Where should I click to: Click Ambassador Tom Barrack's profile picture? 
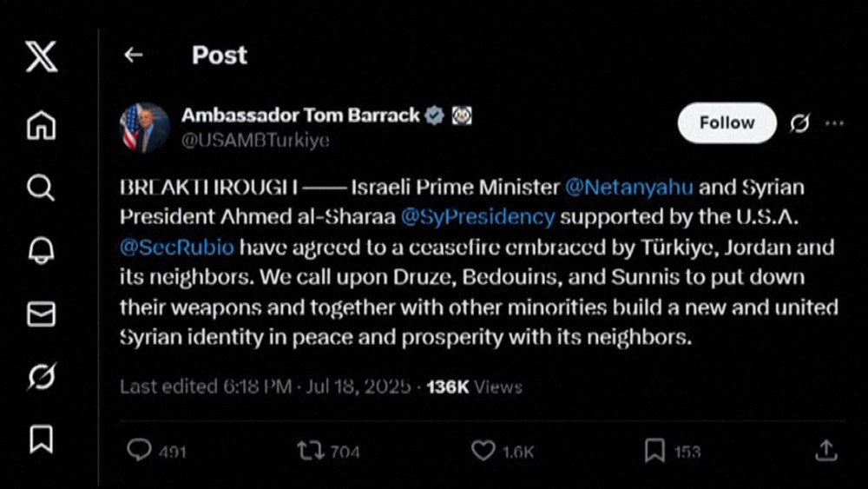coord(144,127)
